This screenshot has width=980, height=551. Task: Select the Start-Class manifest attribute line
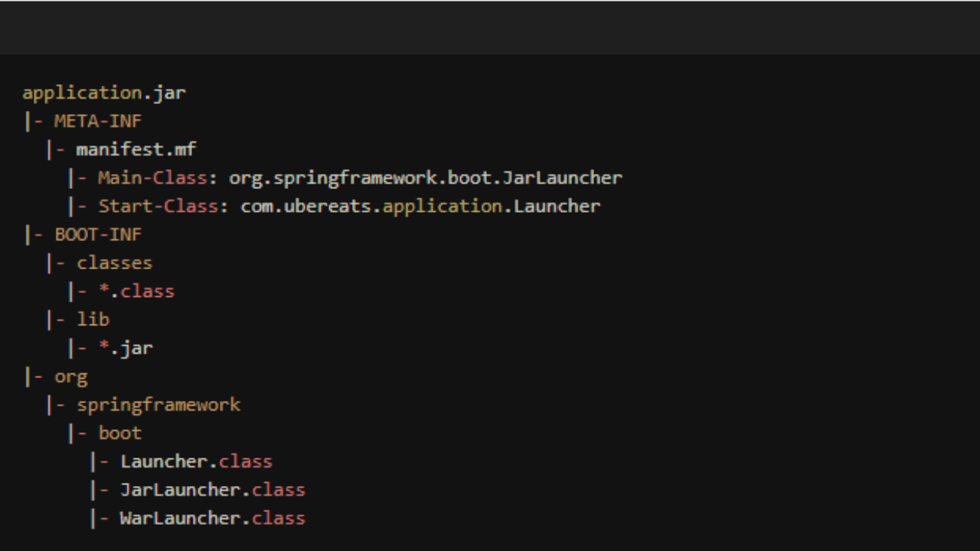click(x=158, y=206)
